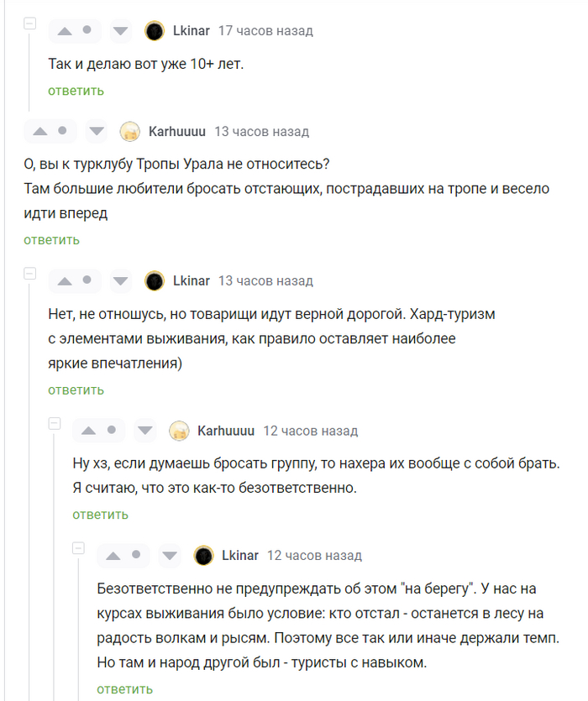Collapse Lkinar's comment thread from 12 часов назад
The height and width of the screenshot is (701, 588).
click(x=79, y=548)
